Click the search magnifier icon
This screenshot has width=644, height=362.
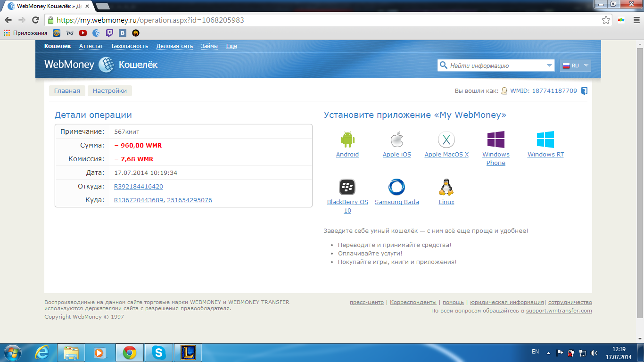tap(443, 66)
